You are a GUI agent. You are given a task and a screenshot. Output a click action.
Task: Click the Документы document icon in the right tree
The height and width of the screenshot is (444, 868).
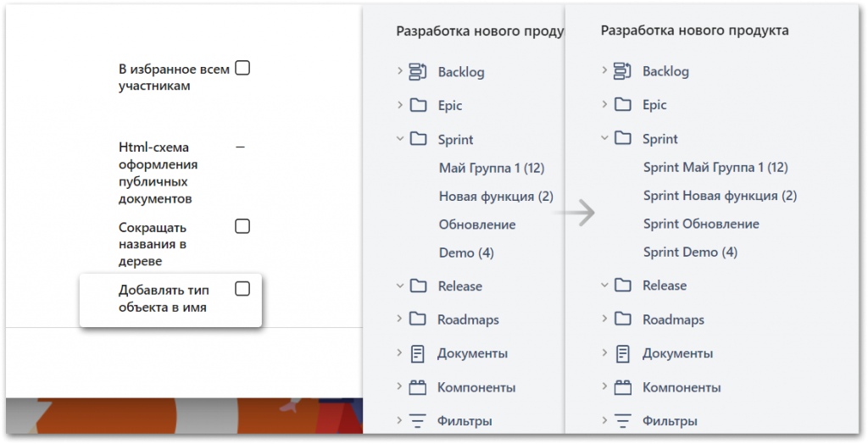tap(623, 353)
